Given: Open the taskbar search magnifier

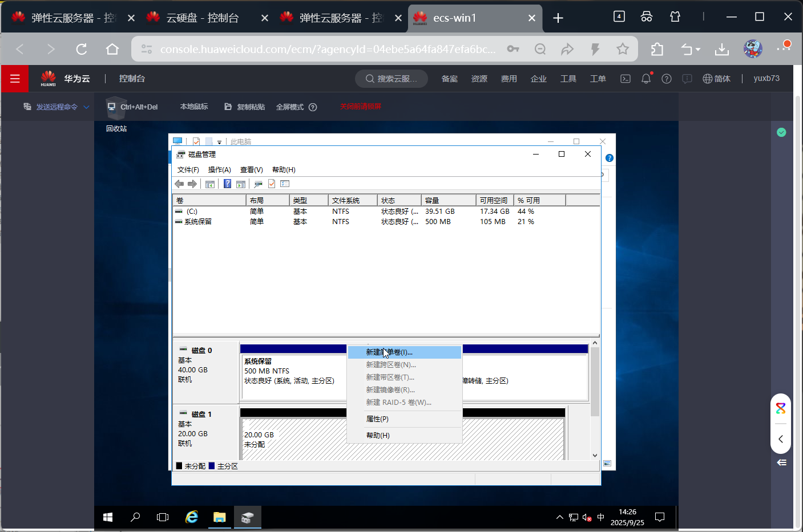Looking at the screenshot, I should click(135, 517).
